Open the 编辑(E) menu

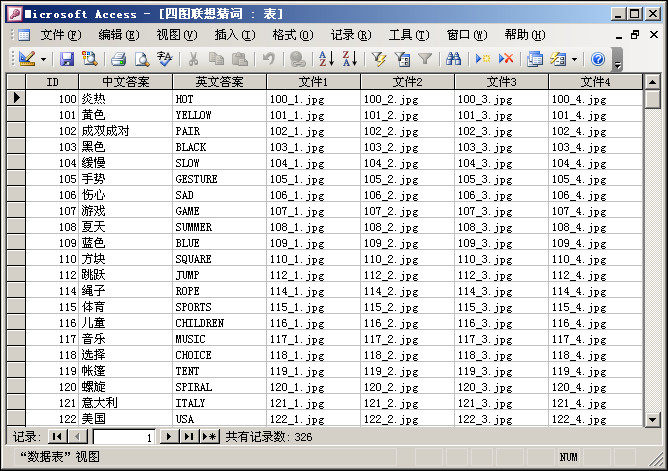click(x=119, y=35)
